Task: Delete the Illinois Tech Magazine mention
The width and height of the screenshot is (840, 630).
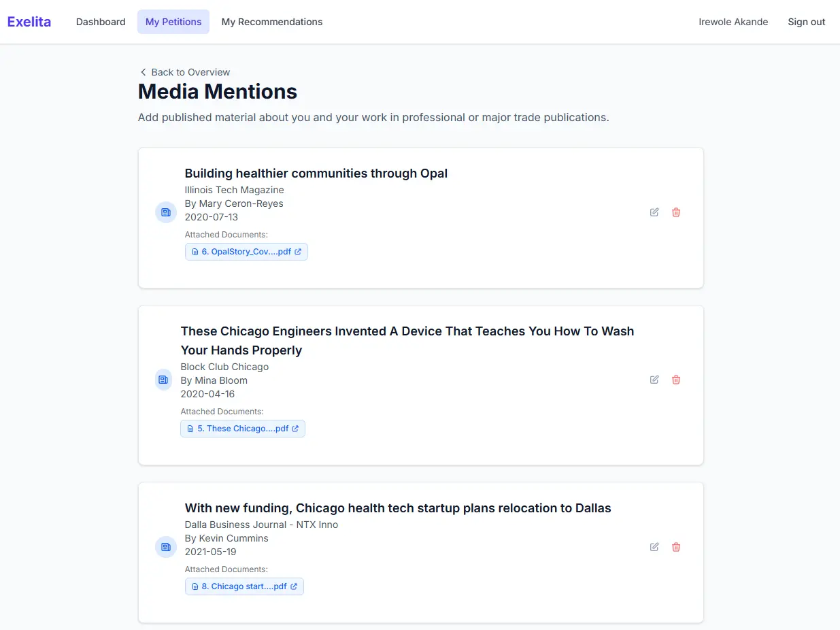Action: coord(676,212)
